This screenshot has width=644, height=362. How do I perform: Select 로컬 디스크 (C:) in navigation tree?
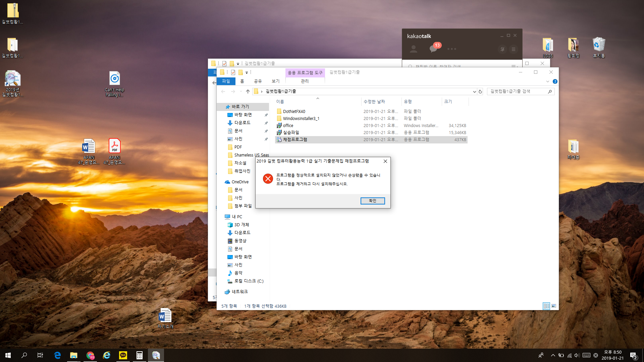[249, 281]
